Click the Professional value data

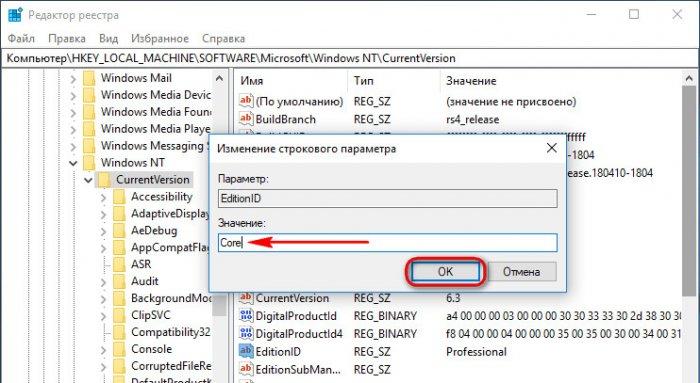(x=476, y=352)
